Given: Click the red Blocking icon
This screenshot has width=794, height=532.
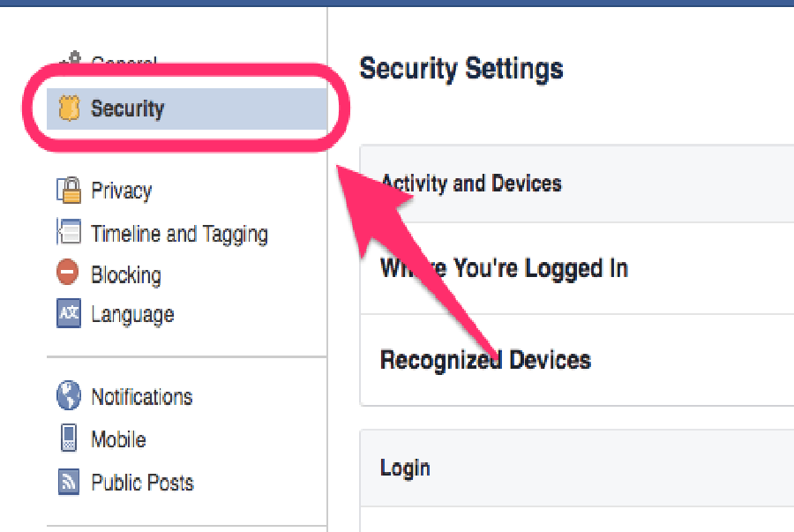Looking at the screenshot, I should pos(68,273).
